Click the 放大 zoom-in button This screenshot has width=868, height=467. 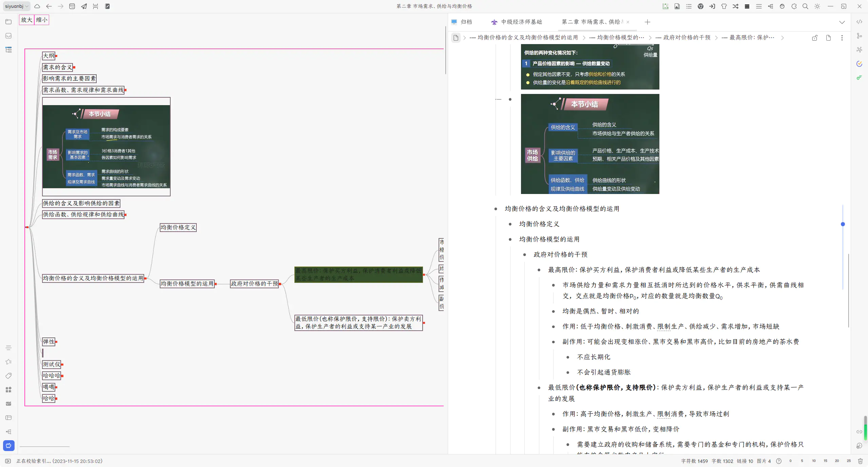click(x=26, y=20)
